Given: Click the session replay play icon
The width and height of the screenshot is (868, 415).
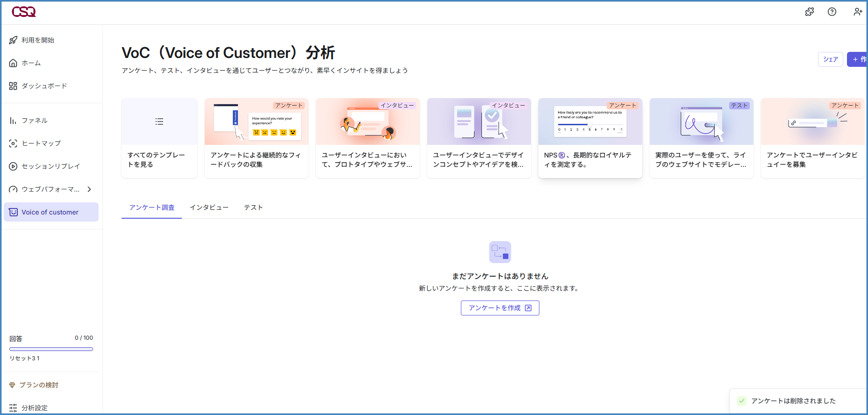Looking at the screenshot, I should pyautogui.click(x=13, y=166).
